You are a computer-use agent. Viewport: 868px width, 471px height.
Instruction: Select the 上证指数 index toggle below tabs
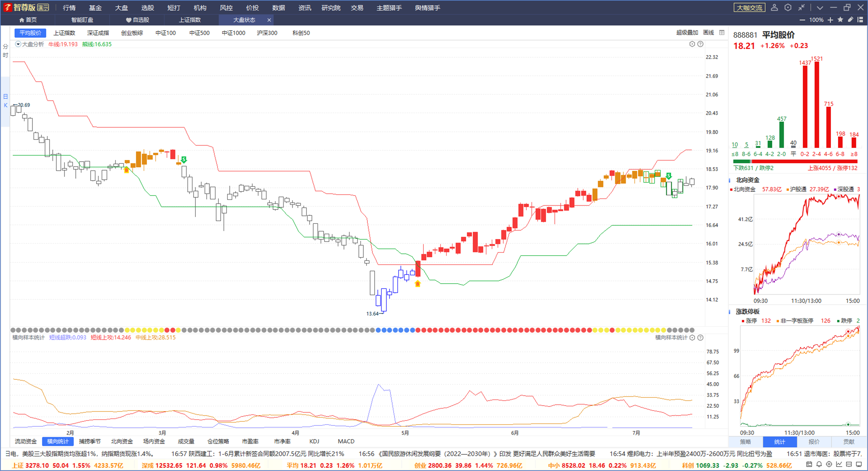click(x=64, y=33)
